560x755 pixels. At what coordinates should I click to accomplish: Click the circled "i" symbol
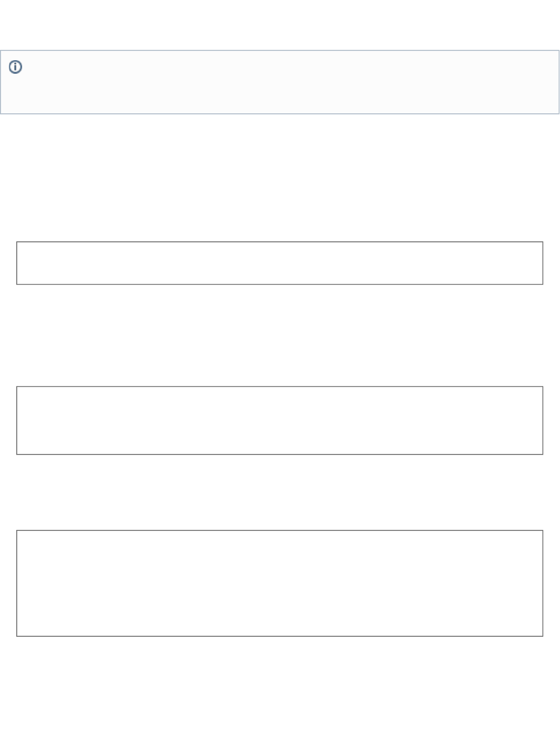[16, 67]
